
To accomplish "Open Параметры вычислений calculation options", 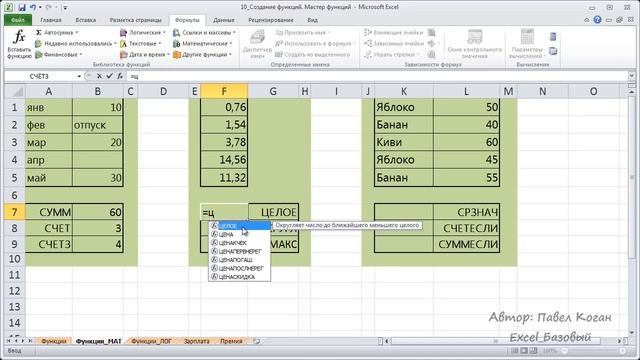I will (x=527, y=44).
